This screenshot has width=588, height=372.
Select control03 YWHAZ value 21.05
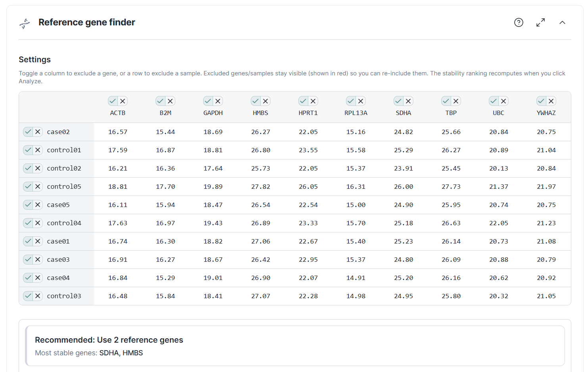546,296
